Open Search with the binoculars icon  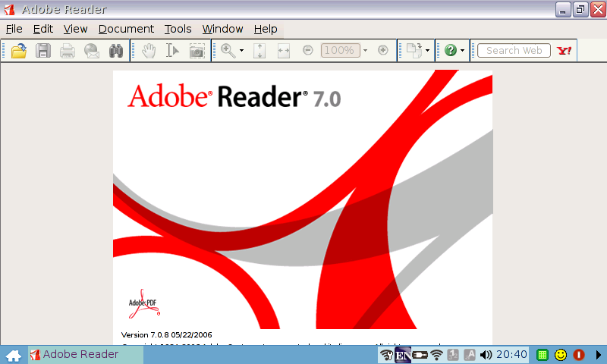116,51
